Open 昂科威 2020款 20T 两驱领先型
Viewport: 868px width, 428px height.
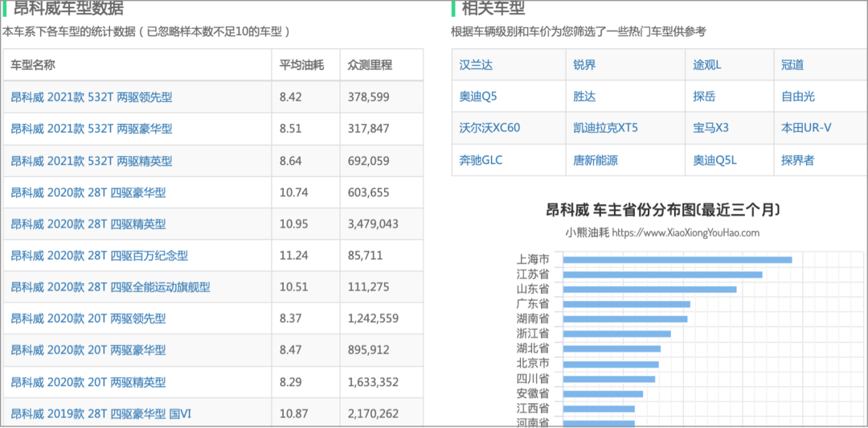pyautogui.click(x=88, y=319)
